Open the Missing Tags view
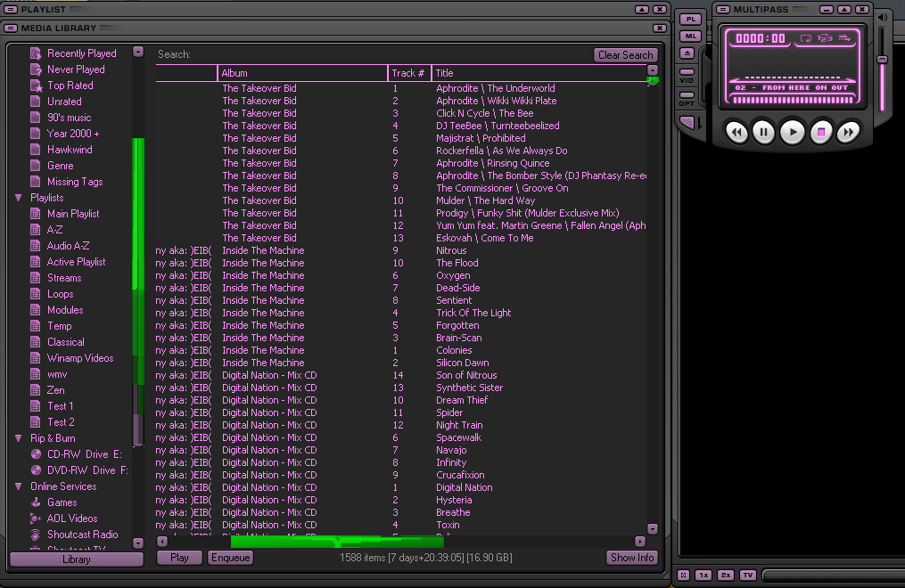This screenshot has width=905, height=588. point(75,182)
